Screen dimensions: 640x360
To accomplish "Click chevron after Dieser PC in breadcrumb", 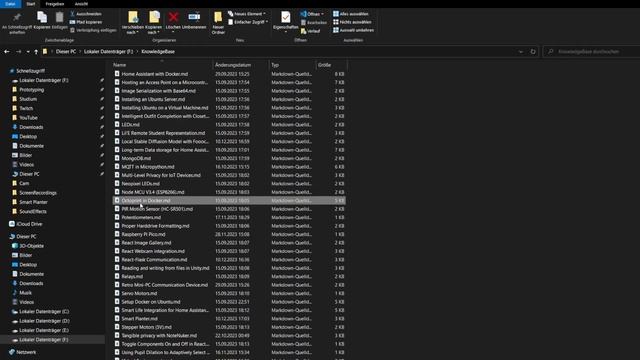I will pyautogui.click(x=80, y=52).
